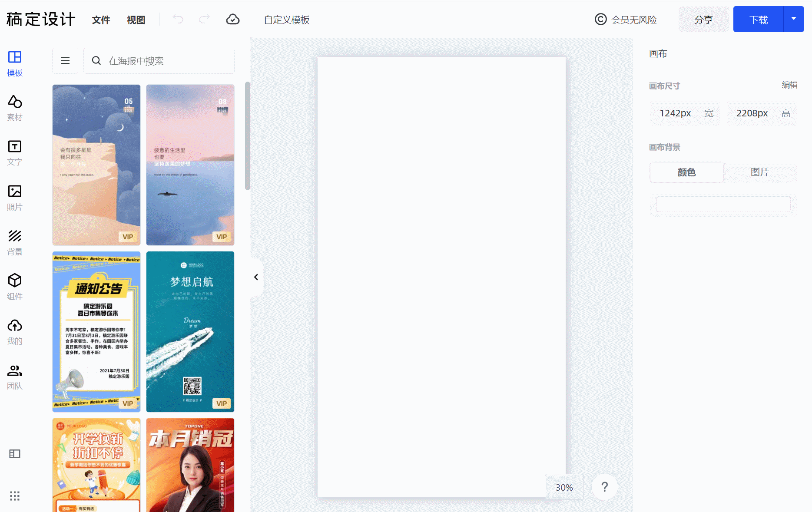The image size is (812, 512).
Task: Select the 文字 text tool
Action: click(15, 153)
